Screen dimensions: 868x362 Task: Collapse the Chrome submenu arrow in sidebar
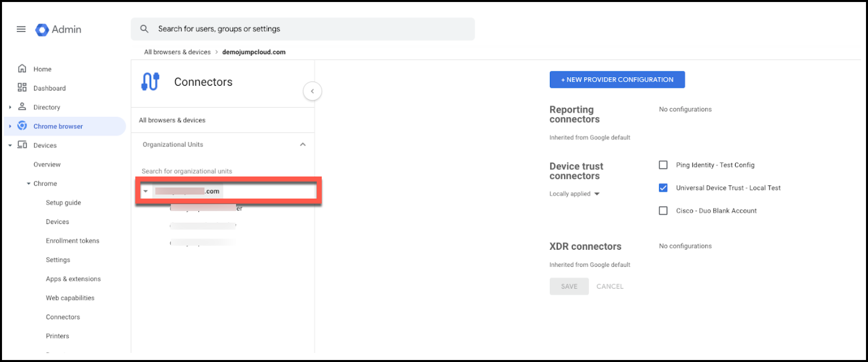click(x=29, y=184)
